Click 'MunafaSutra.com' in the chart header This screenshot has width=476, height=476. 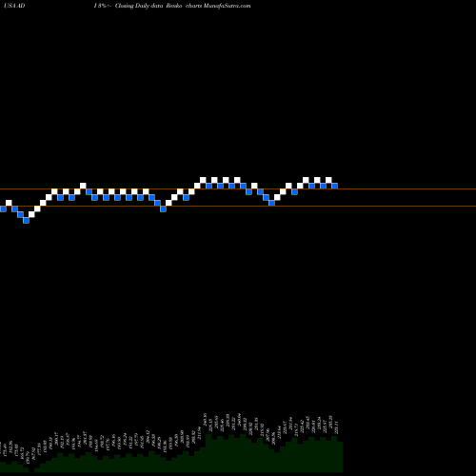[x=228, y=6]
